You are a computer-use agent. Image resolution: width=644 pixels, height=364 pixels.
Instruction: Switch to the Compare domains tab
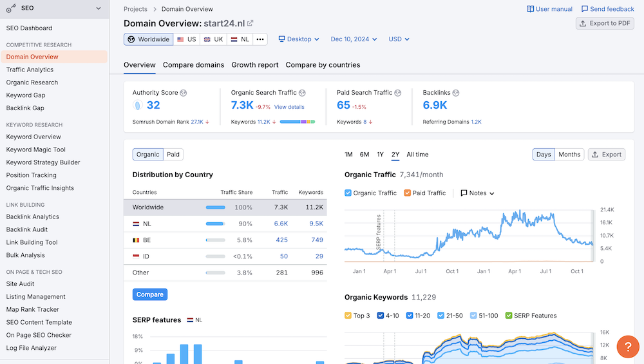click(193, 65)
